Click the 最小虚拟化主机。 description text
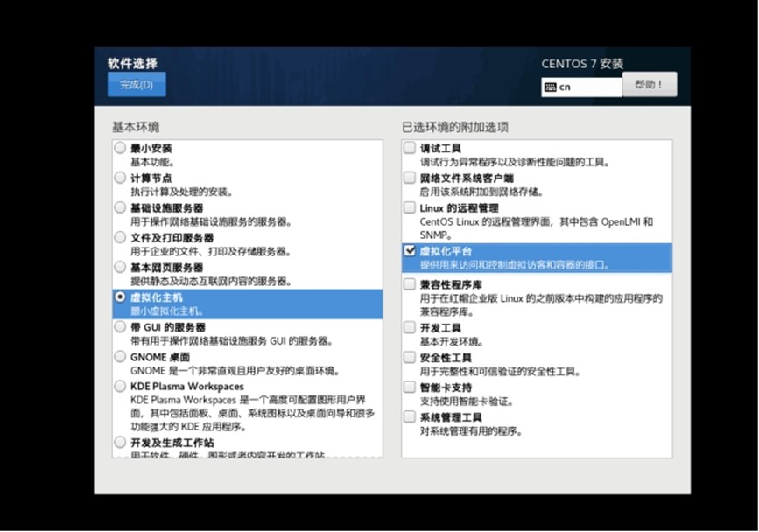This screenshot has height=532, width=759. (167, 311)
